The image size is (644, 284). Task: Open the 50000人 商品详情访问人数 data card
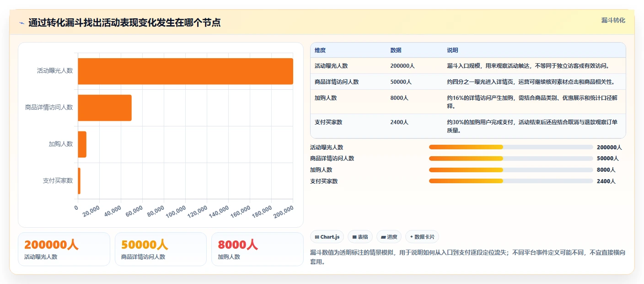(x=161, y=249)
